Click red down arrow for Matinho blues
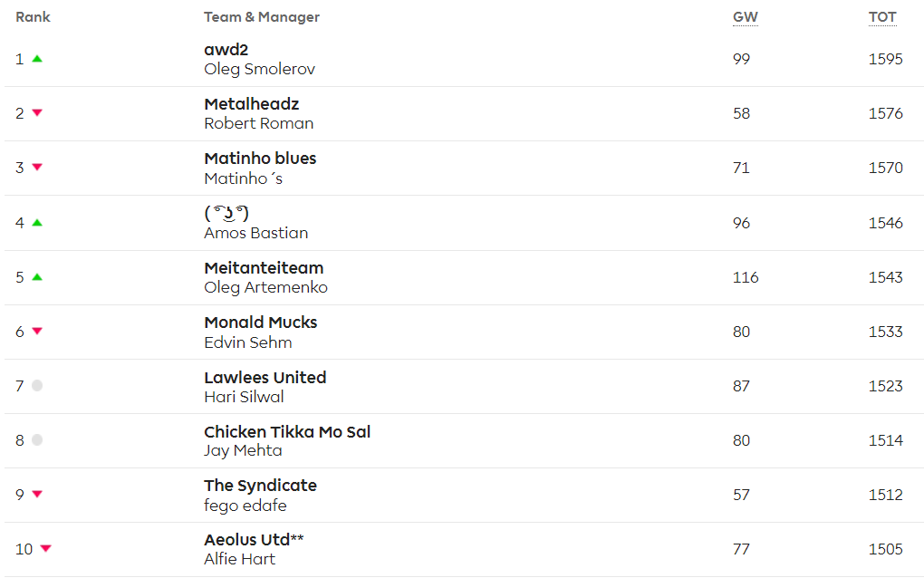Image resolution: width=924 pixels, height=578 pixels. [37, 168]
